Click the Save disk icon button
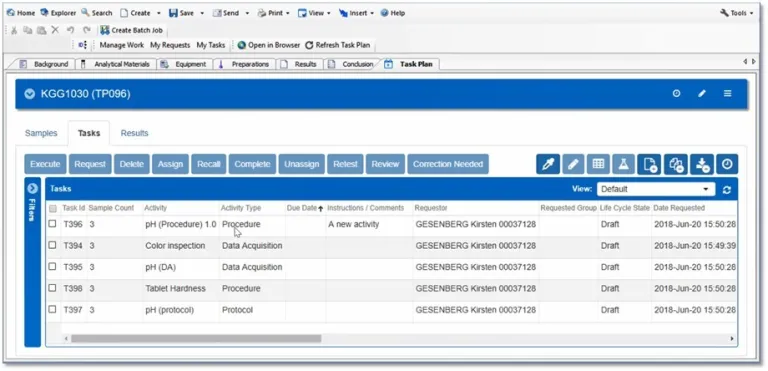The height and width of the screenshot is (371, 768). click(x=173, y=13)
